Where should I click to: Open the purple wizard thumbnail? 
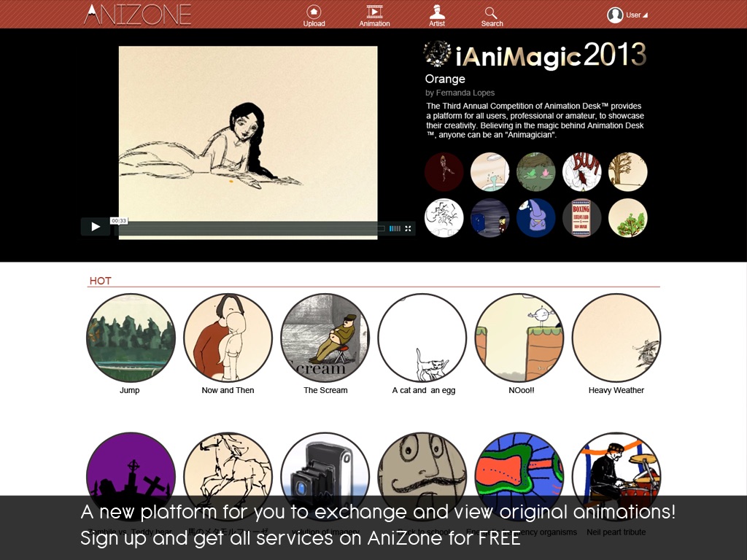(x=536, y=217)
